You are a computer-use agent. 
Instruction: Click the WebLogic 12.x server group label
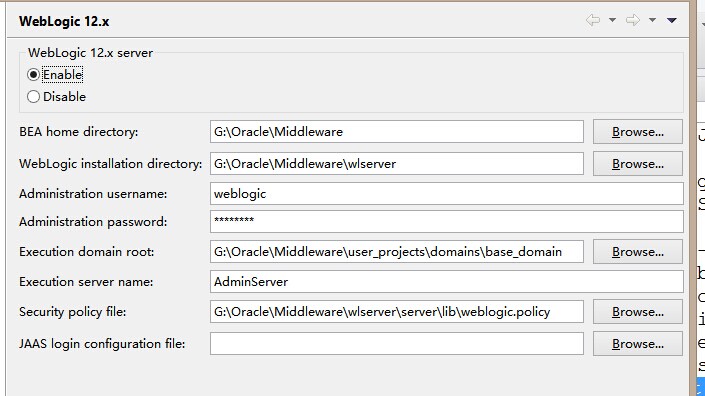click(x=90, y=53)
